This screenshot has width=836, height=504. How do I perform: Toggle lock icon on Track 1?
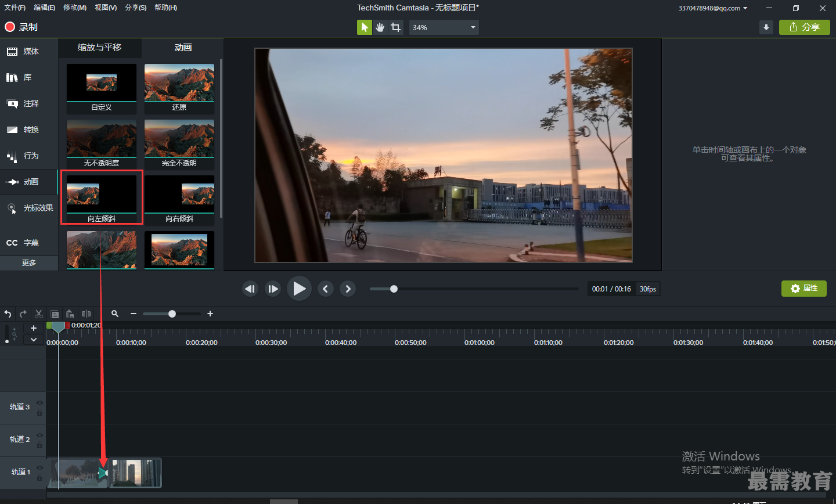[x=39, y=478]
